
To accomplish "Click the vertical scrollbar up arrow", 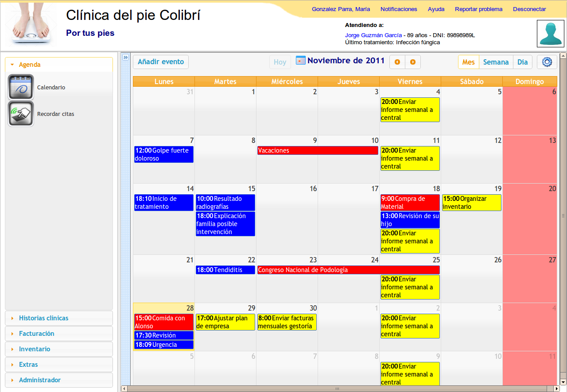I will point(563,56).
